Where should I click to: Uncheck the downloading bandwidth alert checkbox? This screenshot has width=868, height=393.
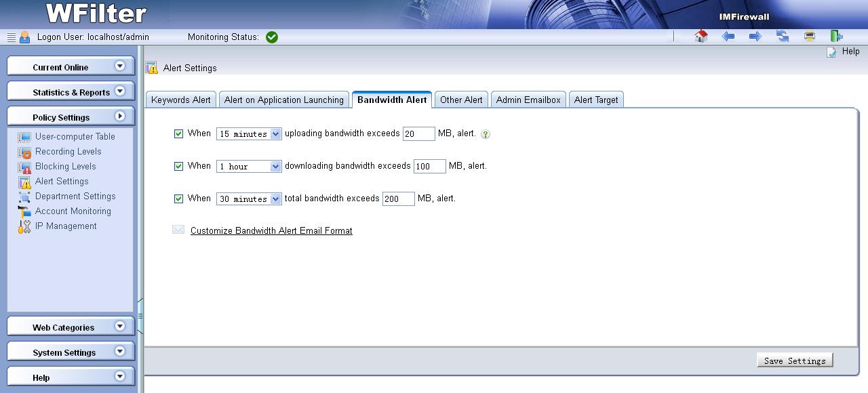click(x=179, y=166)
